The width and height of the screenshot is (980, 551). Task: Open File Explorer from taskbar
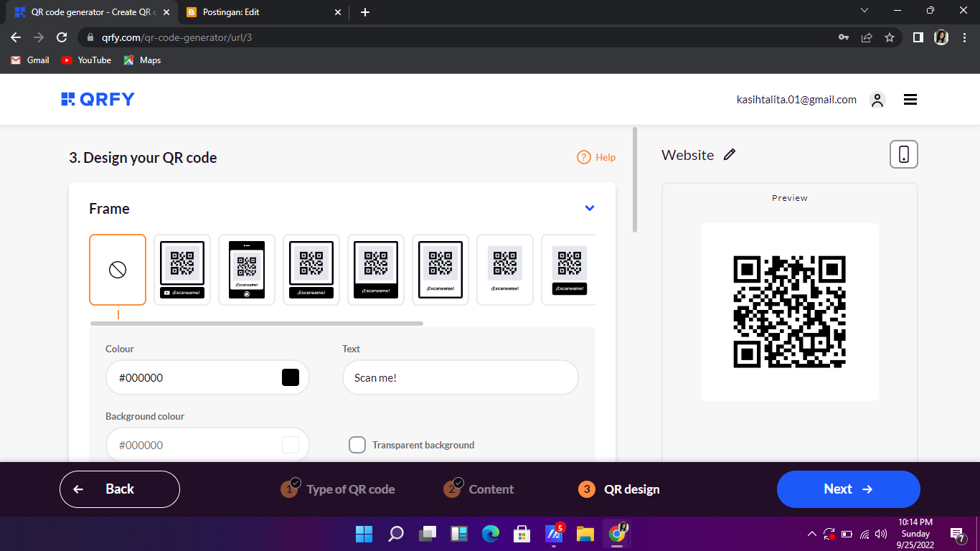[585, 534]
